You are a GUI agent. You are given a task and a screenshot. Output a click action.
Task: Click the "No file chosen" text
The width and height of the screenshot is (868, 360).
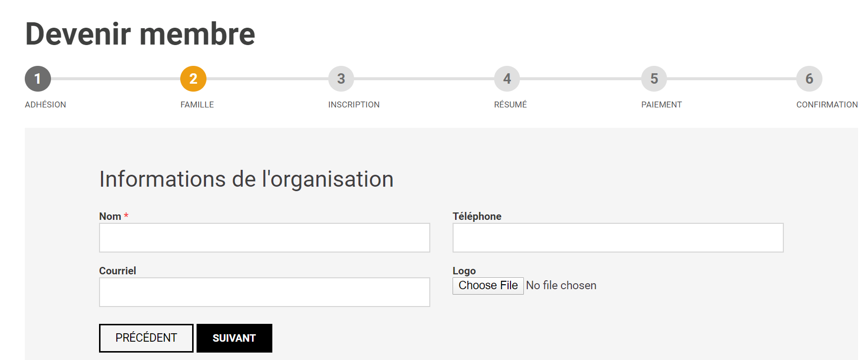point(561,286)
